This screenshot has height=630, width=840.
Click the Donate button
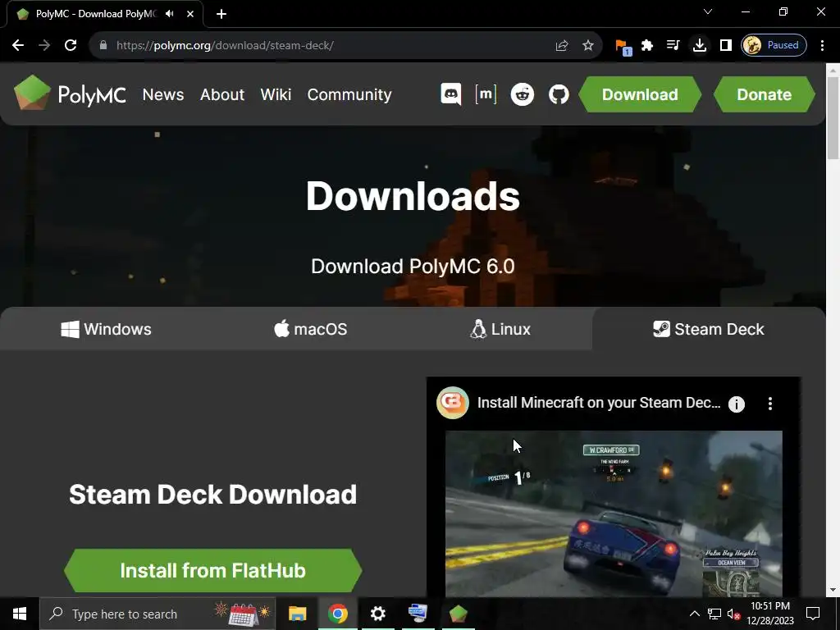764,94
